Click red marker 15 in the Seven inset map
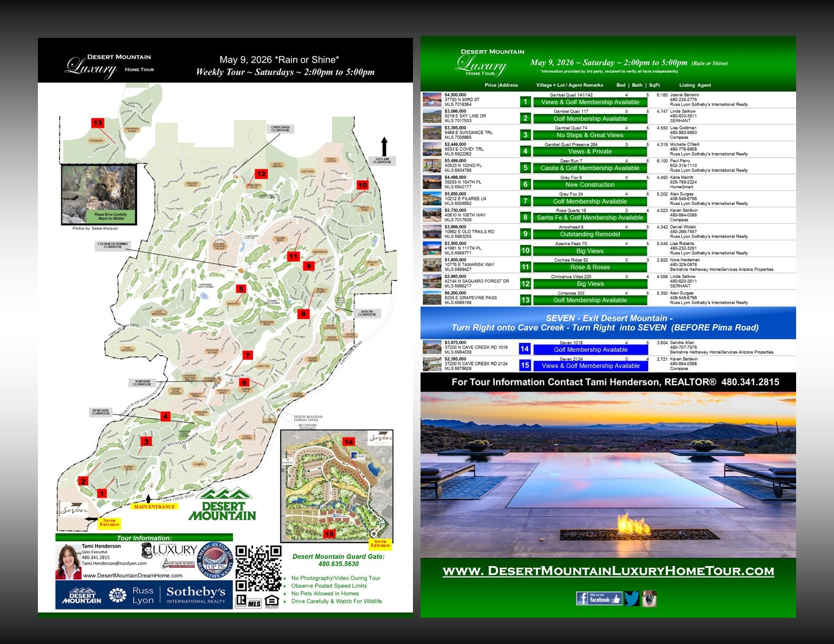Viewport: 834px width, 644px height. 329,534
